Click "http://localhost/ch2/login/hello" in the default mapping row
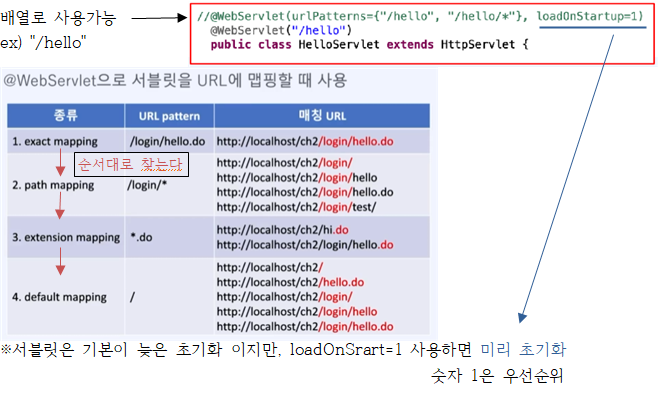 297,312
